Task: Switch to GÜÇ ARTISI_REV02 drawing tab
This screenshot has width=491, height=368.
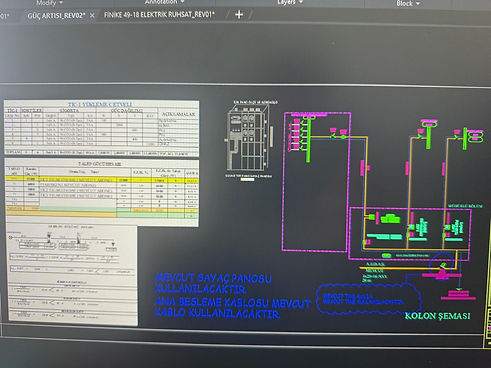Action: click(56, 15)
